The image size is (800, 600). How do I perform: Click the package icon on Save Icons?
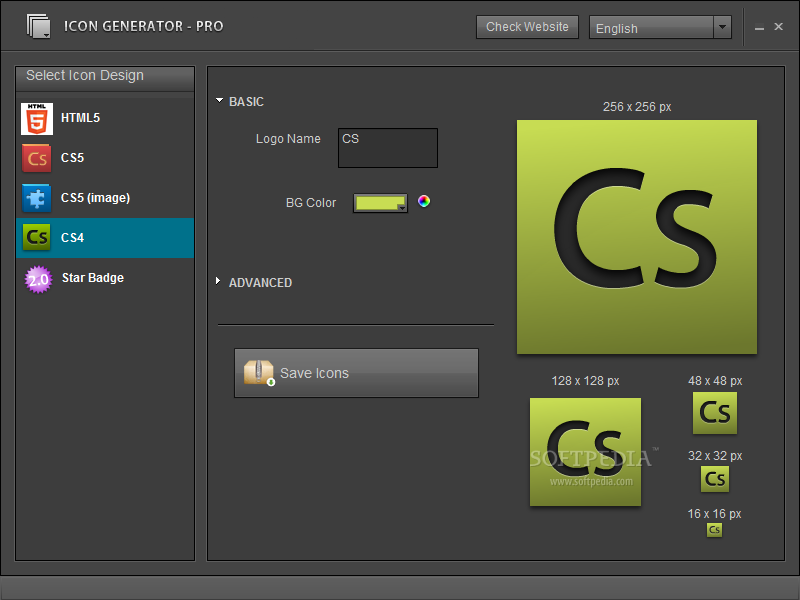pos(259,372)
